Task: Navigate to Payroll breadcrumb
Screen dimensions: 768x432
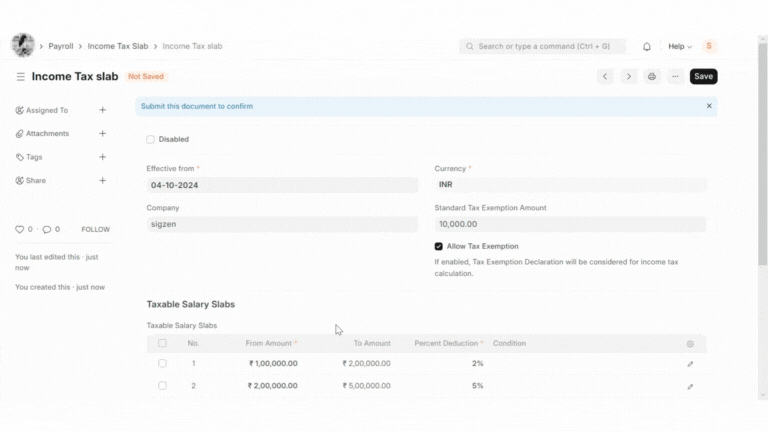Action: coord(61,46)
